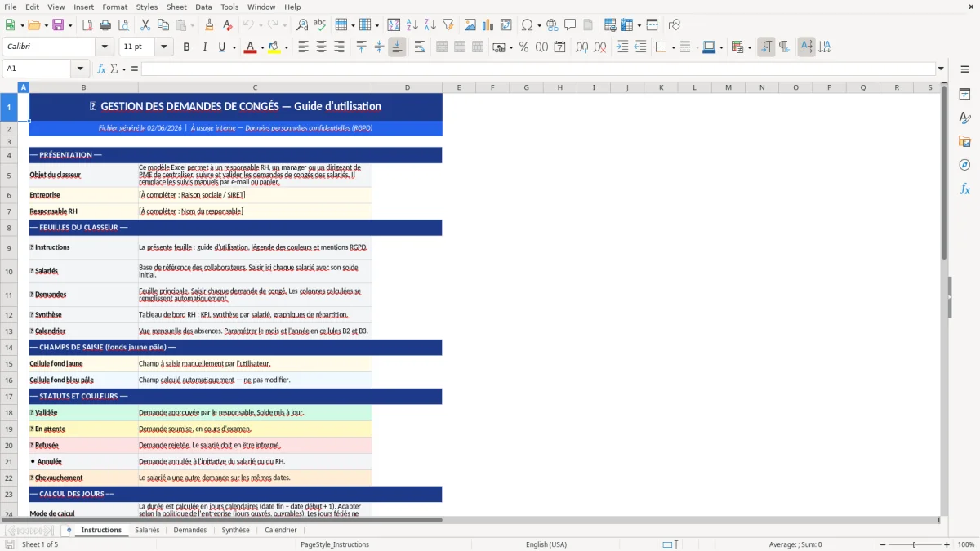
Task: Switch to the Synthèse sheet tab
Action: [x=236, y=530]
